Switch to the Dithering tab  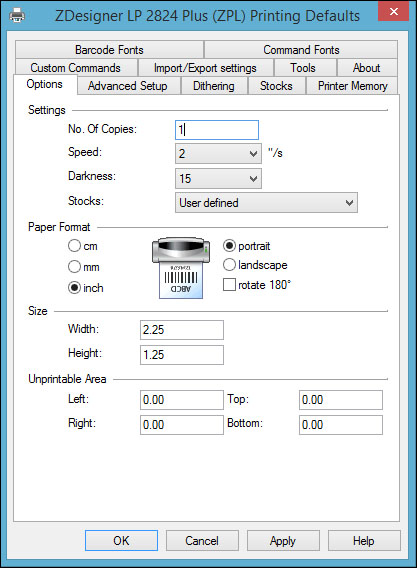(x=214, y=86)
